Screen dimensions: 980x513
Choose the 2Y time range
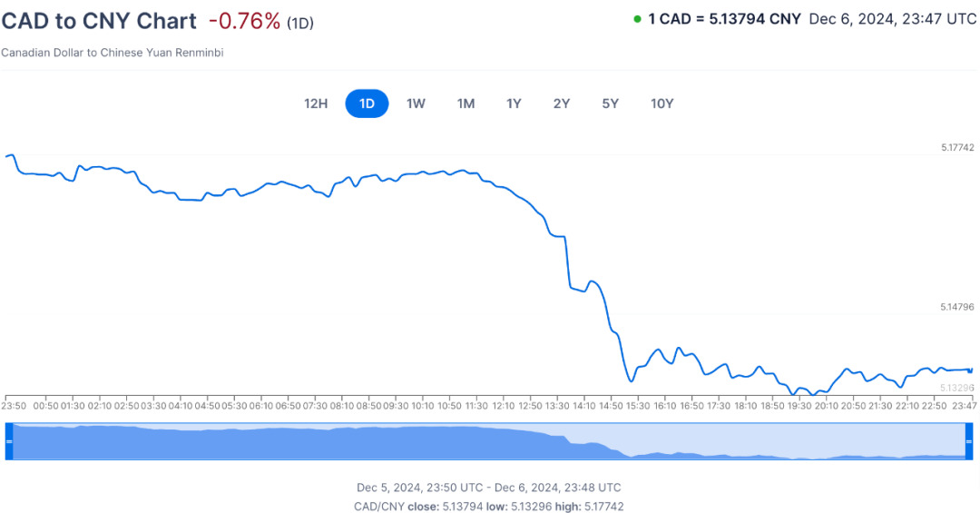pos(562,104)
